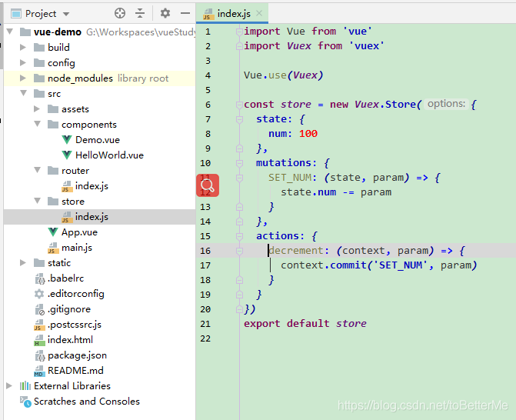Expand the config folder
The width and height of the screenshot is (516, 420).
(23, 62)
